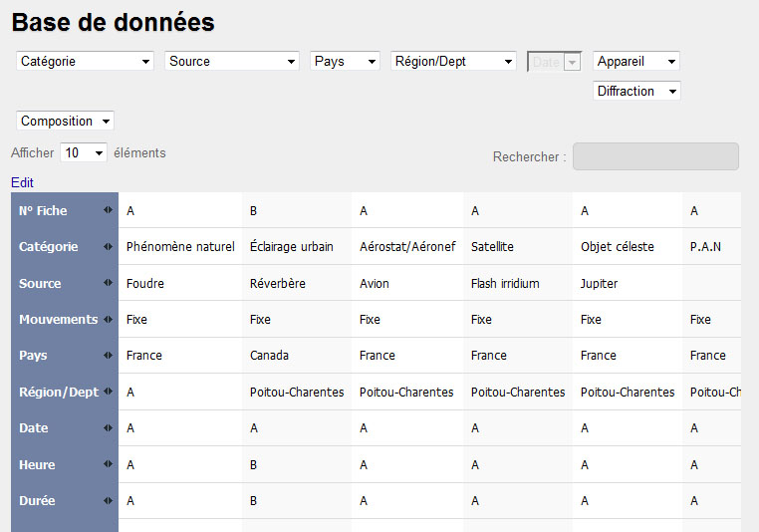Click sort arrows icon beside Région/Dept header
Image resolution: width=759 pixels, height=532 pixels.
(108, 393)
